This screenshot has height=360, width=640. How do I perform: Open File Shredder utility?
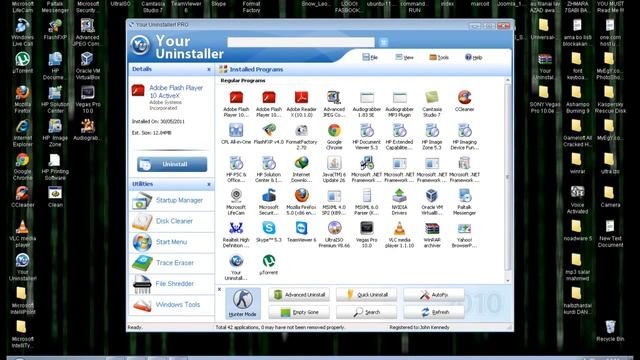coord(171,284)
